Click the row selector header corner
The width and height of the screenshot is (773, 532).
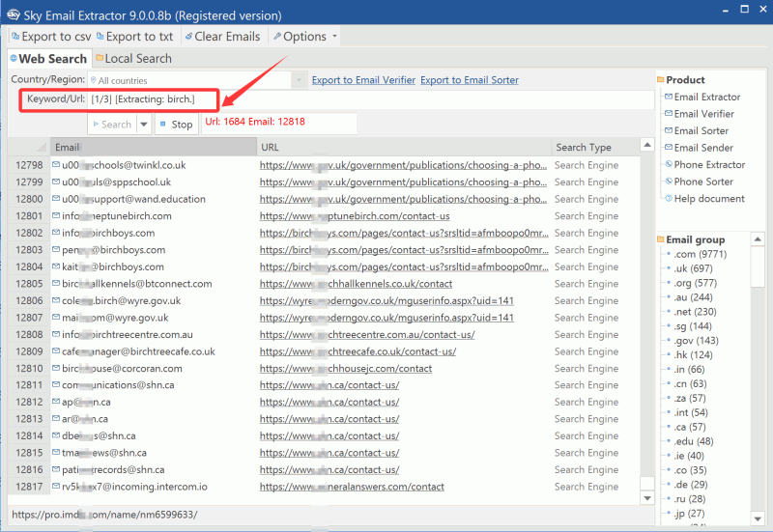coord(29,148)
